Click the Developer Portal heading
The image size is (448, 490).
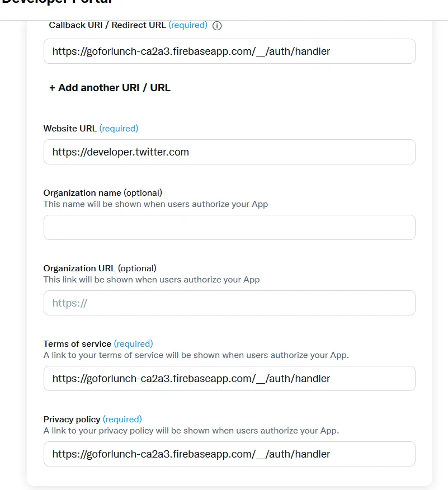point(56,2)
